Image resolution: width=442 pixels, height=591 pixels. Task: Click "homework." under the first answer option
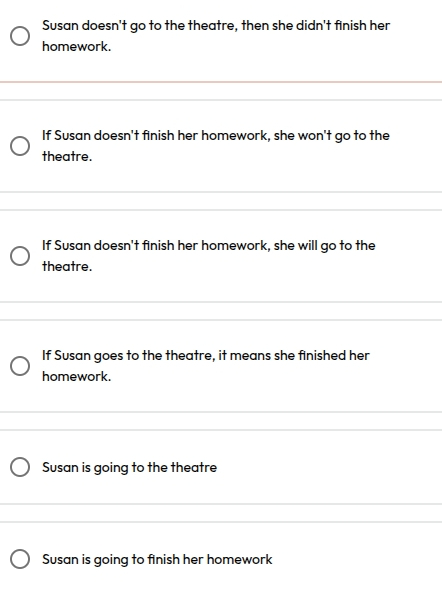[76, 46]
